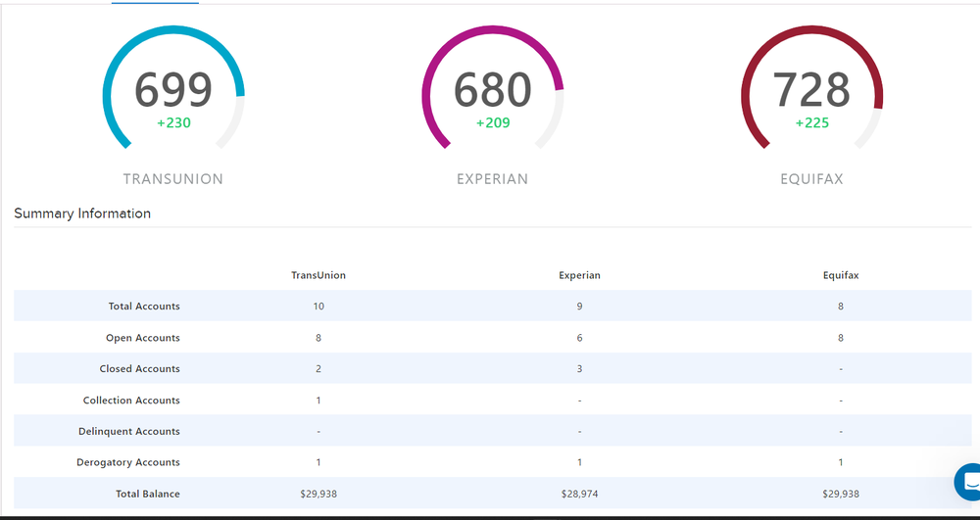This screenshot has height=520, width=980.
Task: Click the EXPERIAN gauge label
Action: (x=493, y=179)
